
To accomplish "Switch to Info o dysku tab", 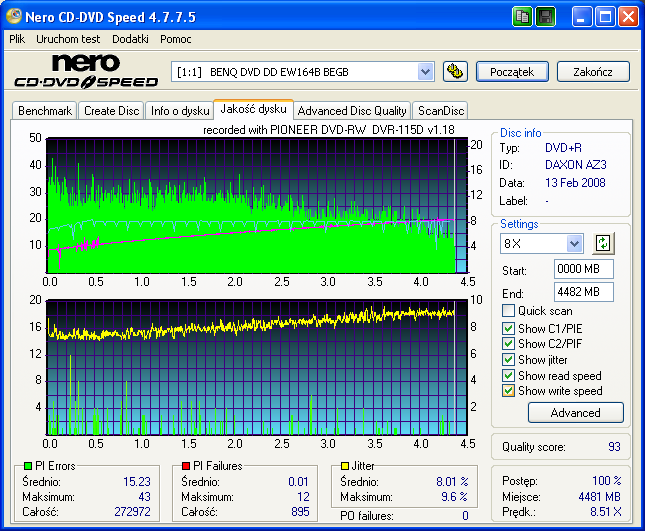I will click(180, 111).
